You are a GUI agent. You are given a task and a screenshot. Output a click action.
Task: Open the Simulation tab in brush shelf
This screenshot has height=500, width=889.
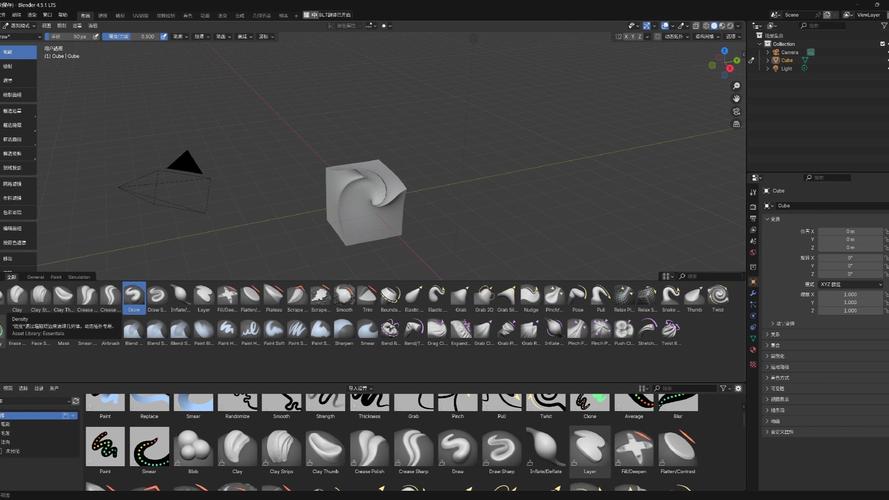coord(79,277)
